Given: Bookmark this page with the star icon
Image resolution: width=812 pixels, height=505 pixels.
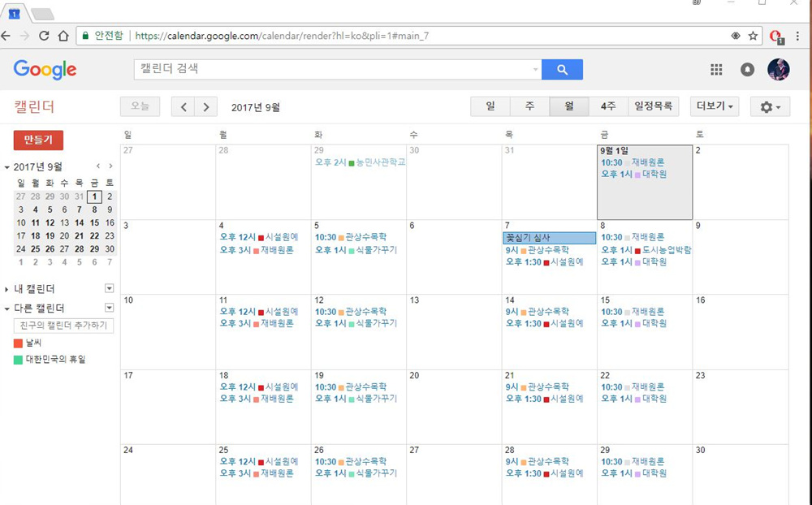Looking at the screenshot, I should pos(753,36).
